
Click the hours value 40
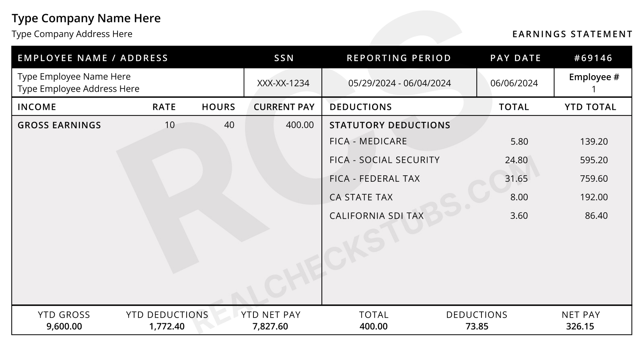click(x=229, y=125)
